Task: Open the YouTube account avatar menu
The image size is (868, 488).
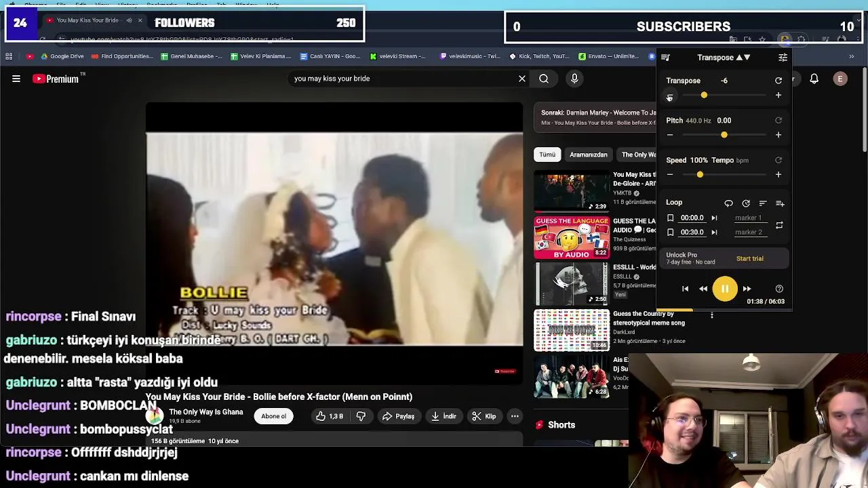Action: coord(840,79)
